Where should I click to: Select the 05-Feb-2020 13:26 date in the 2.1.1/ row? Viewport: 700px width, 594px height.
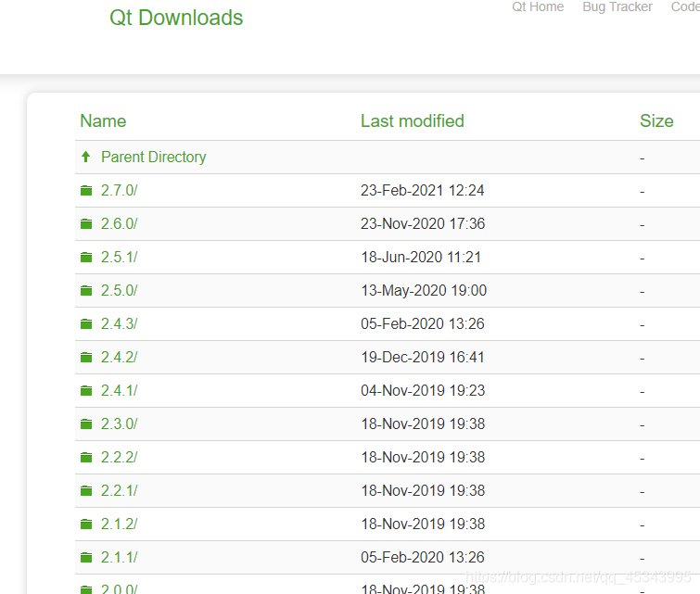(423, 557)
